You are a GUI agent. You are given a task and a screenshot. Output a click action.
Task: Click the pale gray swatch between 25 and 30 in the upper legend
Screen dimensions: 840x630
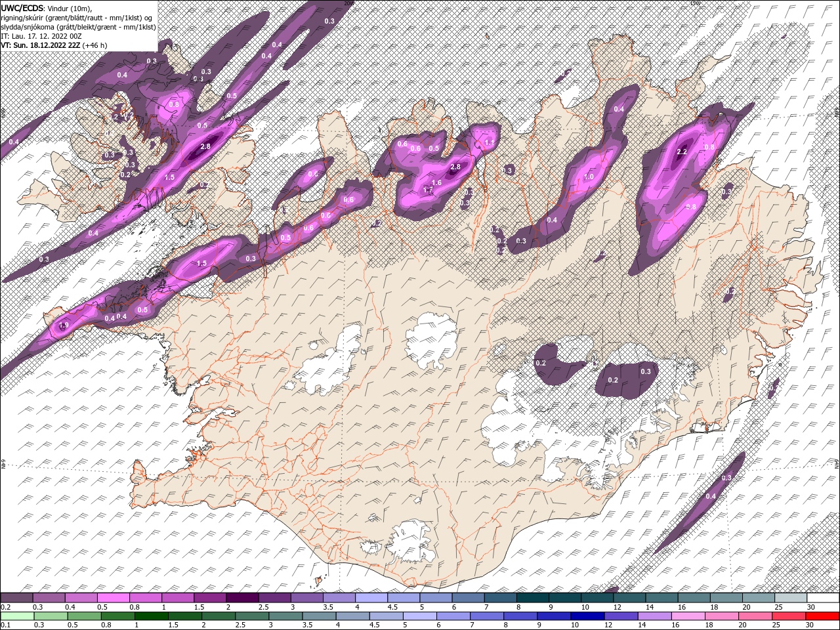click(790, 598)
